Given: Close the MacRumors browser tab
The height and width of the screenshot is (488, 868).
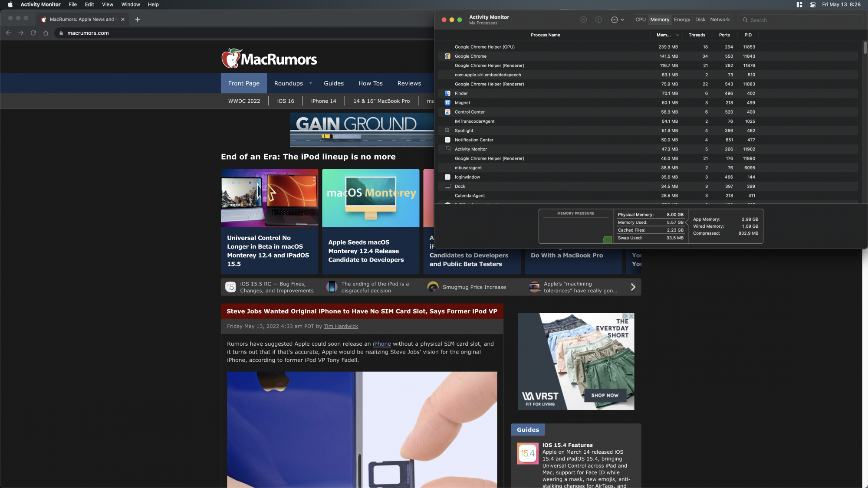Looking at the screenshot, I should [123, 20].
